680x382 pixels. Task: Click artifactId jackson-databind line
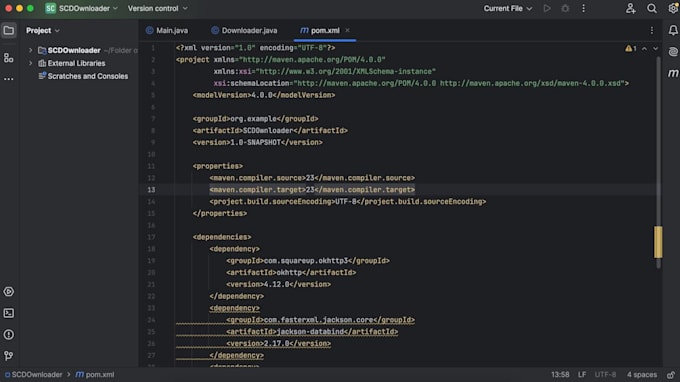click(x=312, y=332)
